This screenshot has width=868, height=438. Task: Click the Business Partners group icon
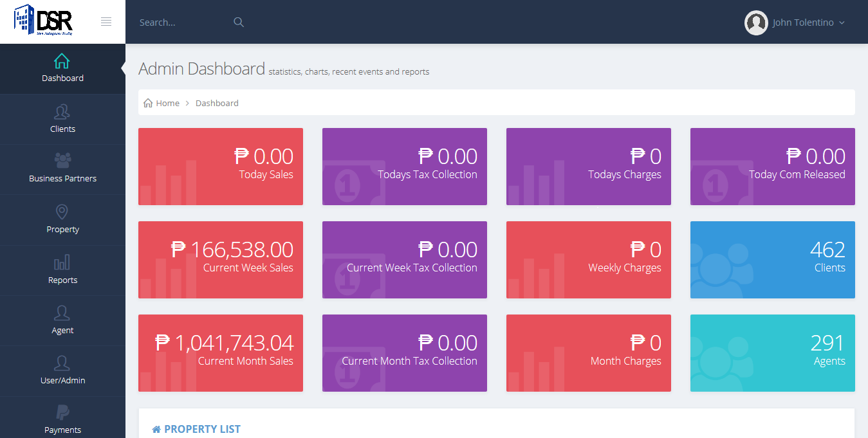(x=62, y=160)
